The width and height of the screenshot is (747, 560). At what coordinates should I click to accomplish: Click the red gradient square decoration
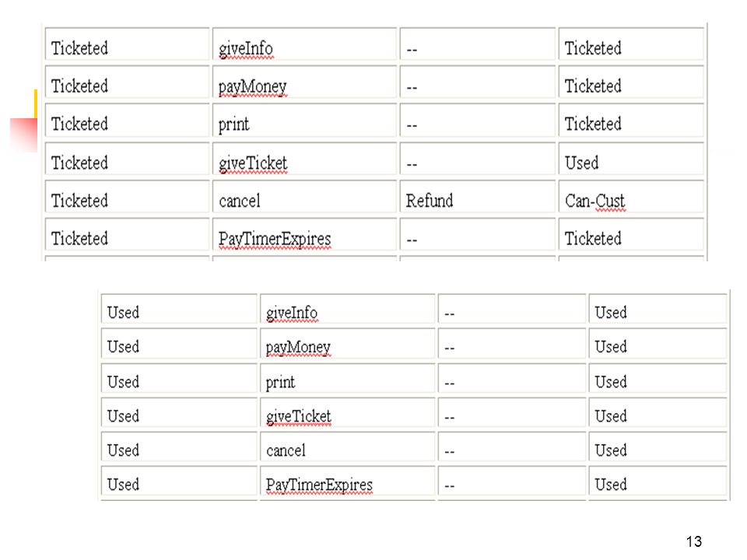[x=24, y=135]
